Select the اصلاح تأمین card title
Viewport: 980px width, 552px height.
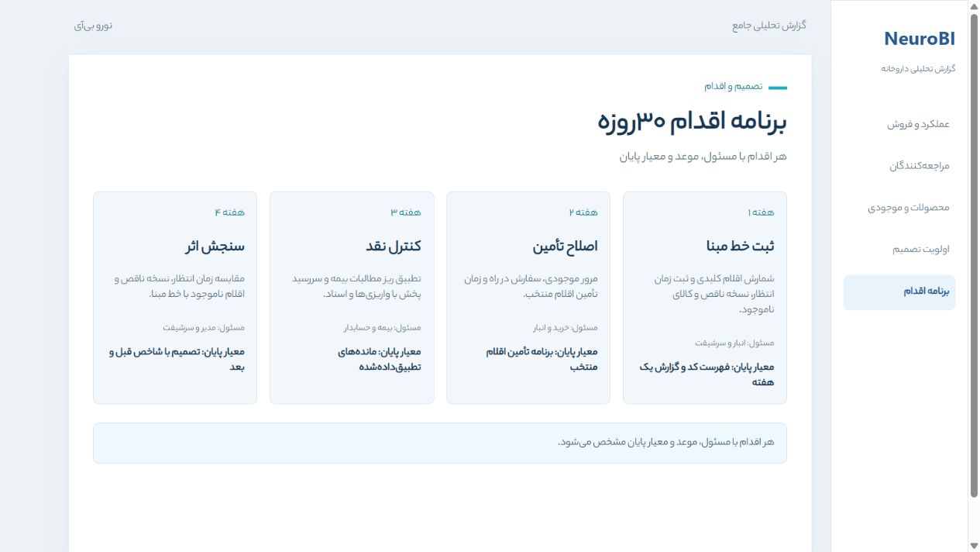pos(565,247)
